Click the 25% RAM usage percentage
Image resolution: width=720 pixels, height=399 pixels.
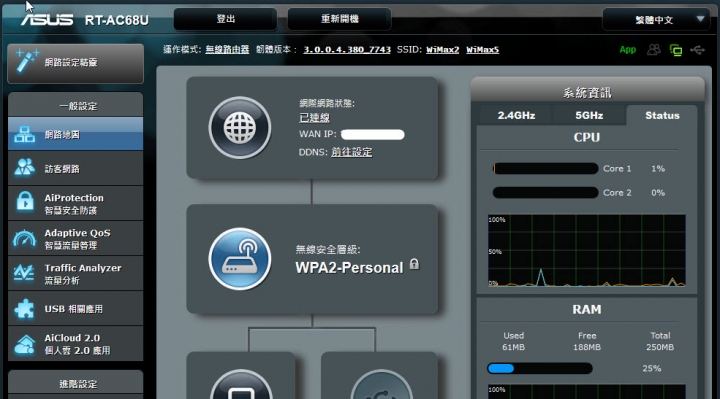point(652,368)
